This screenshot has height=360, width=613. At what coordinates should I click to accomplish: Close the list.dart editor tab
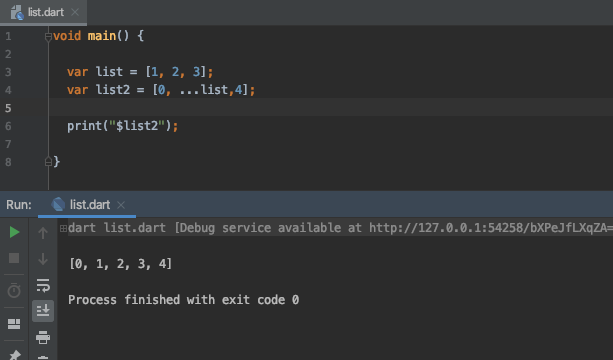[x=75, y=13]
